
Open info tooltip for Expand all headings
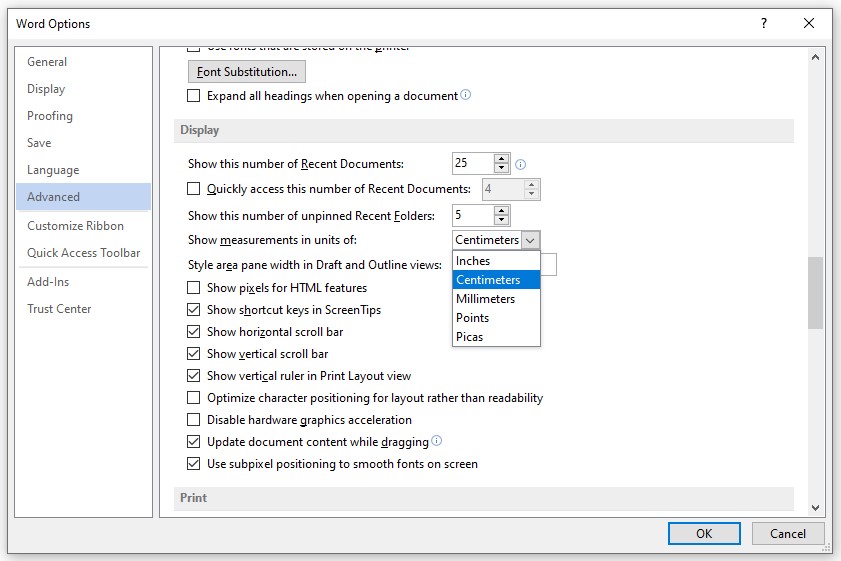[x=466, y=95]
